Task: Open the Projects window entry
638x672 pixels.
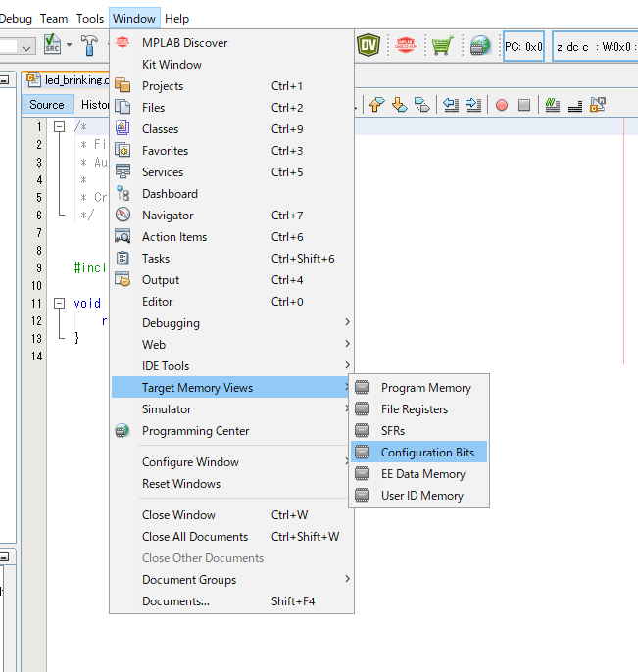Action: pyautogui.click(x=232, y=86)
